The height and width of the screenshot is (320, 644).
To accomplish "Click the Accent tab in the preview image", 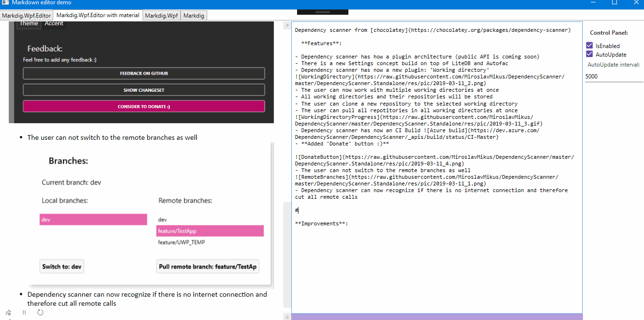I will pyautogui.click(x=54, y=24).
